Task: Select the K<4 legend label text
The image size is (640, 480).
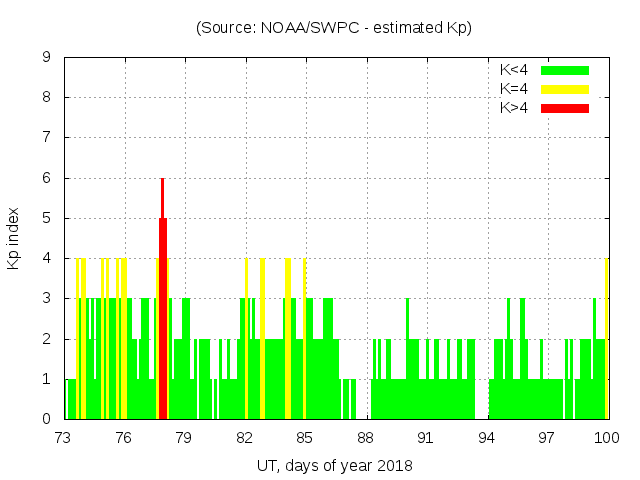Action: 514,70
